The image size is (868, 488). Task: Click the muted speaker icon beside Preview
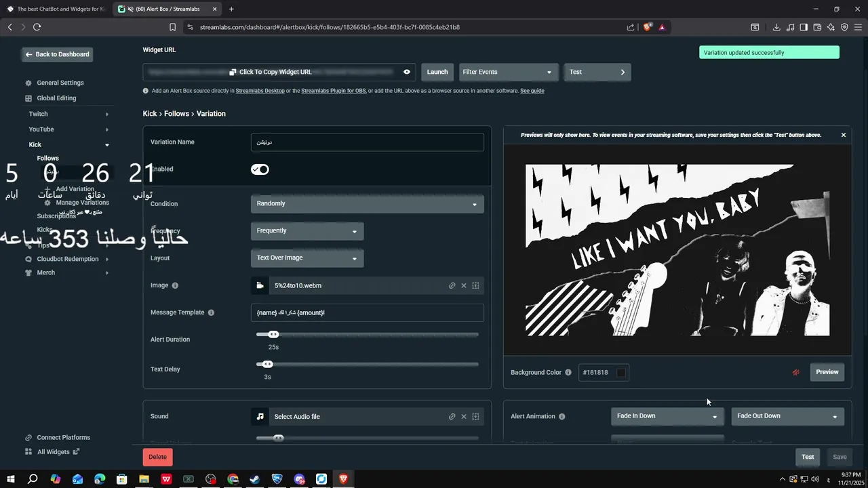[x=796, y=372]
